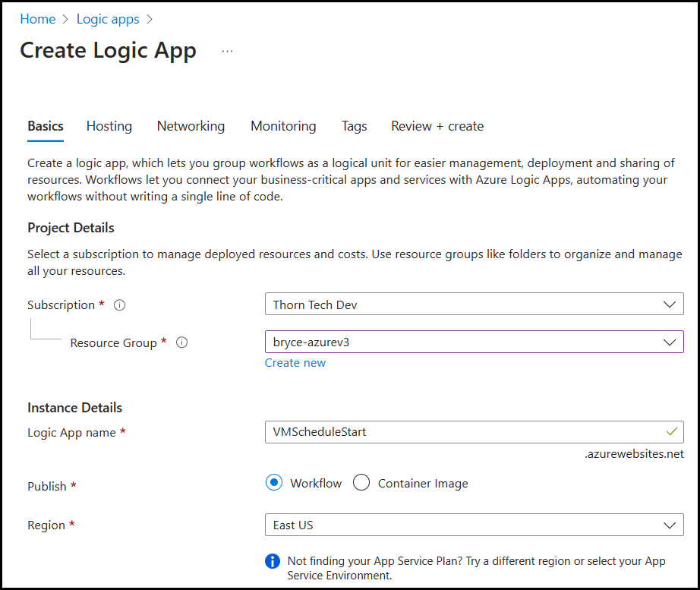
Task: Click into the Logic App name field
Action: (474, 432)
